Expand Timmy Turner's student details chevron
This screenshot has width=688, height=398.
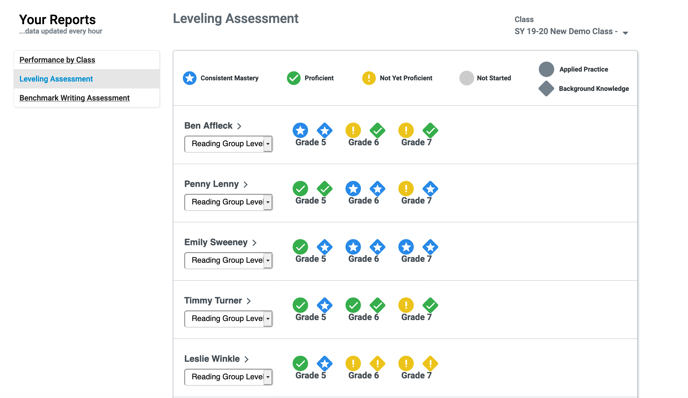248,301
